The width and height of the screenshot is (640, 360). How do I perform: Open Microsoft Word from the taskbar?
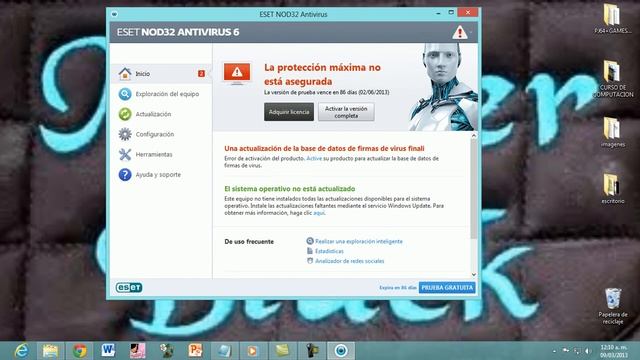click(108, 351)
